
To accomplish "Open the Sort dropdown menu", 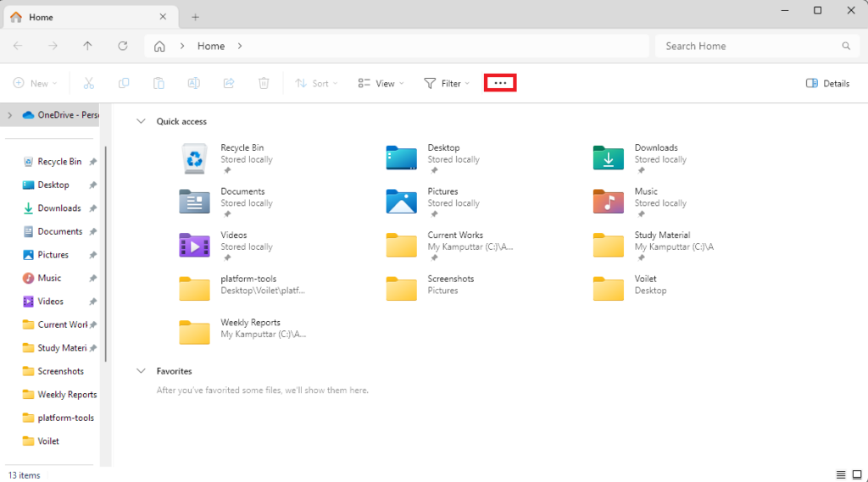I will click(315, 83).
